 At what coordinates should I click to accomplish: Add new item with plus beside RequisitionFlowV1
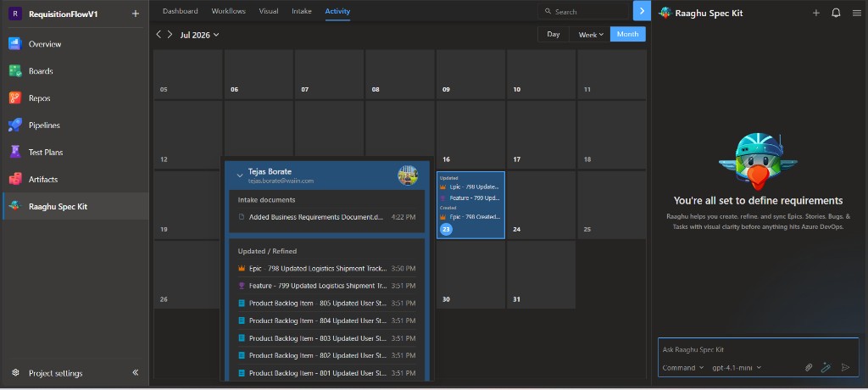[136, 14]
